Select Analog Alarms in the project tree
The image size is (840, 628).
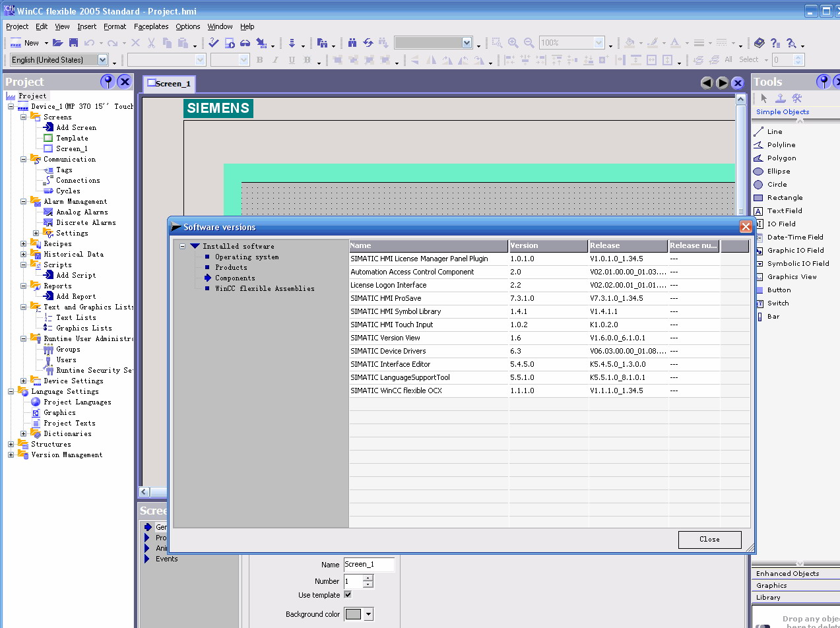point(82,212)
